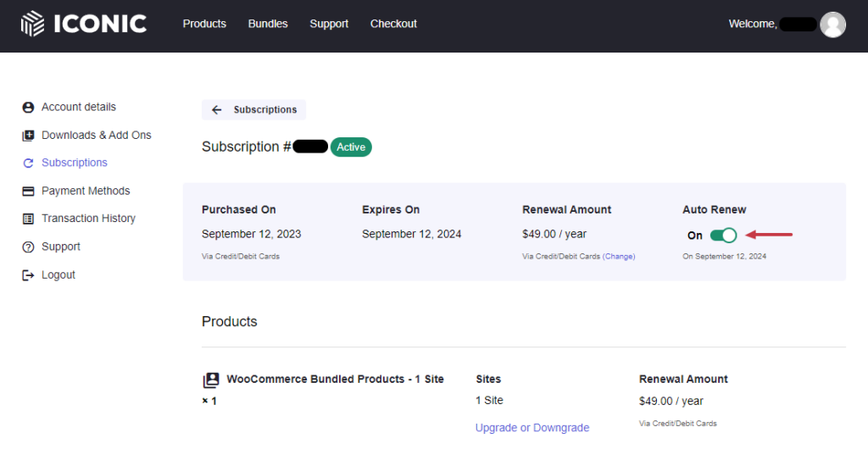Open the user avatar profile picture

point(832,25)
